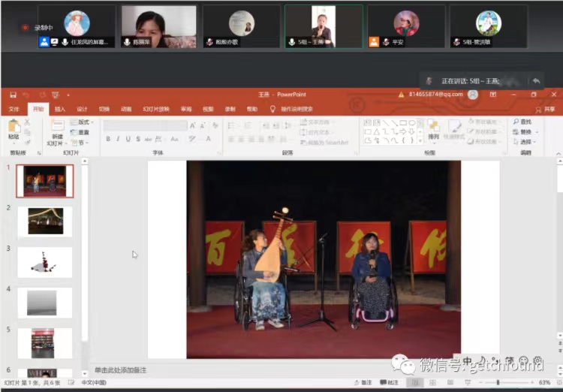Click the Reset (重置) slide button
Image resolution: width=563 pixels, height=392 pixels.
pos(80,132)
